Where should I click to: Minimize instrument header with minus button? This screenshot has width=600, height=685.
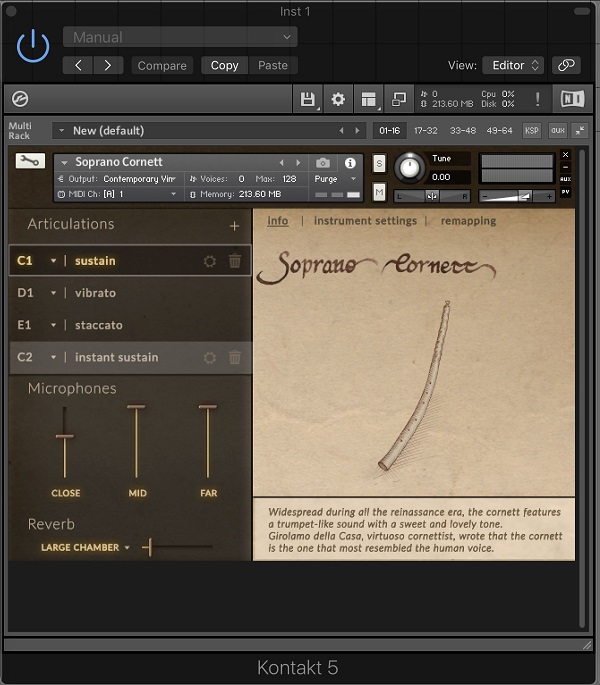[565, 167]
